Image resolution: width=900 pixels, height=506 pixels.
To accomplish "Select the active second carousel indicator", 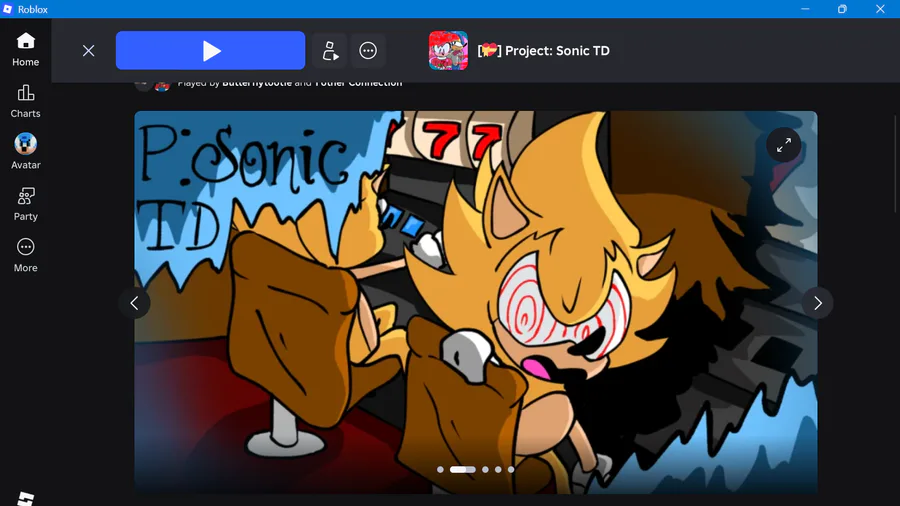I will tap(463, 469).
